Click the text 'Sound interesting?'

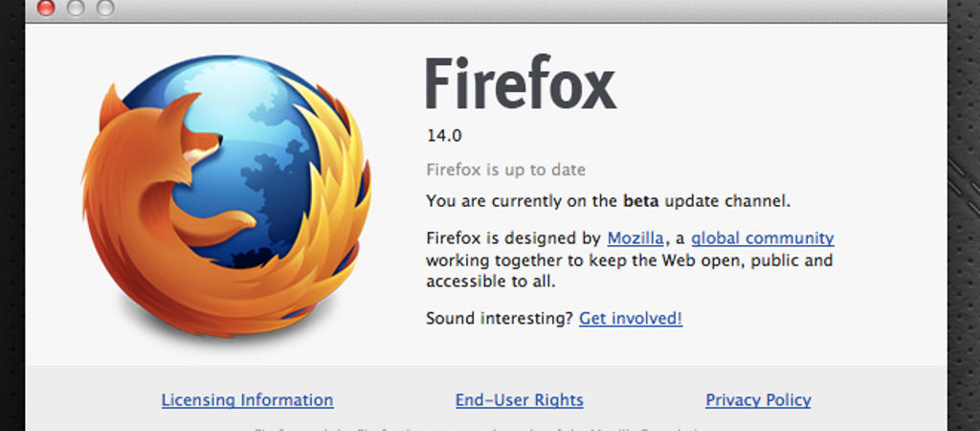pos(500,318)
